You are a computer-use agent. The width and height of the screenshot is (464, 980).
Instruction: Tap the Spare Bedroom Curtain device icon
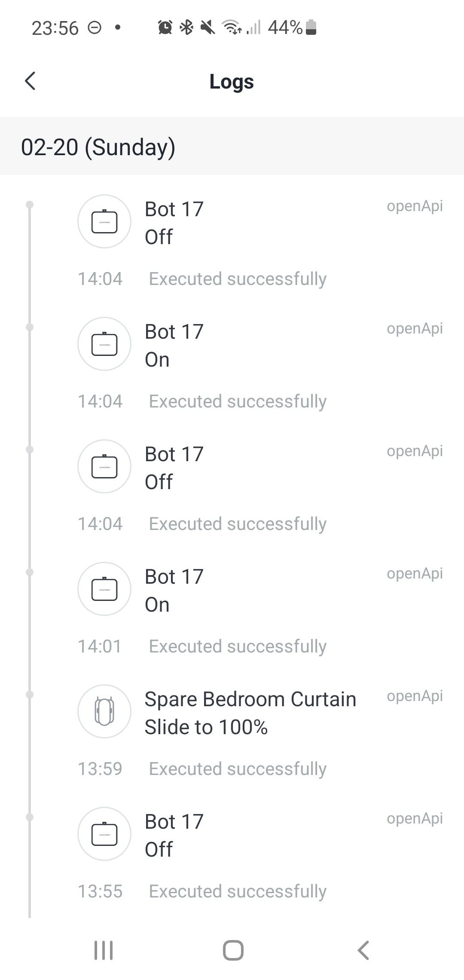click(104, 711)
